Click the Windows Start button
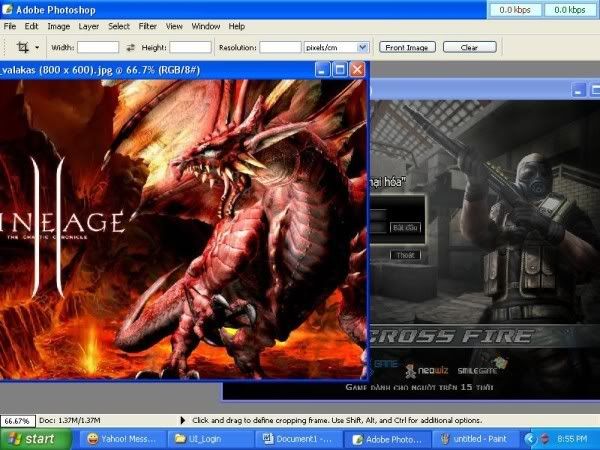Screen dimensions: 600x450 (x=36, y=439)
